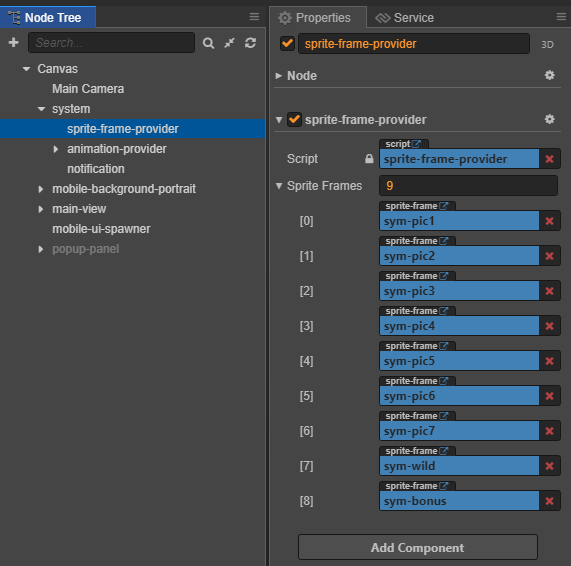Click the Sprite Frames count field showing 9
Screen dimensions: 571x566
[x=468, y=186]
